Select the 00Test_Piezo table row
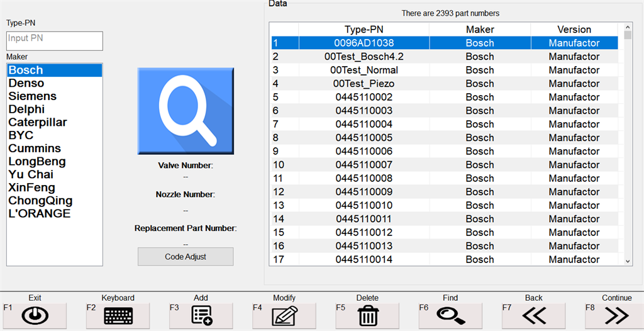 coord(364,84)
